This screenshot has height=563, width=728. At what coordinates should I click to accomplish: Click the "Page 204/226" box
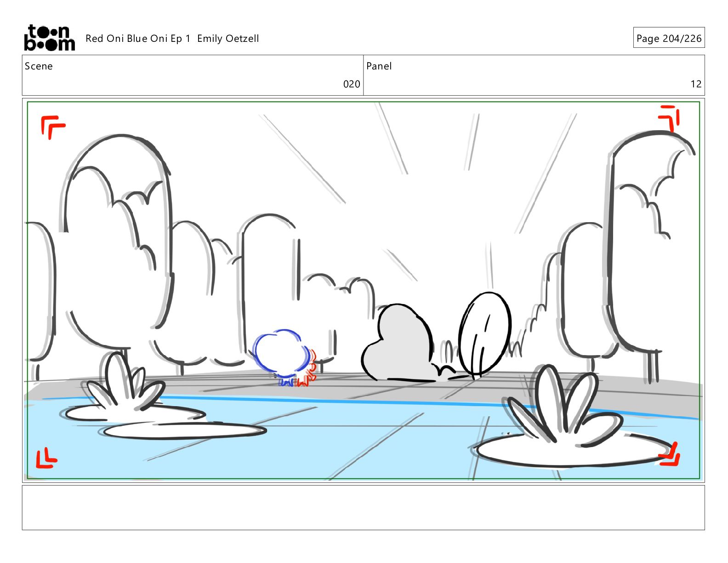click(x=669, y=38)
